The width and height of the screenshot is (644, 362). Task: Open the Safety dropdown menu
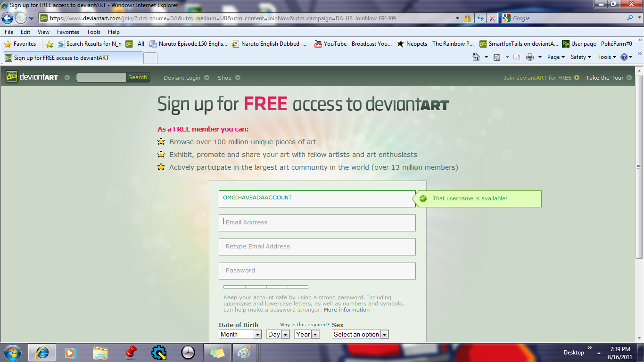pyautogui.click(x=581, y=57)
